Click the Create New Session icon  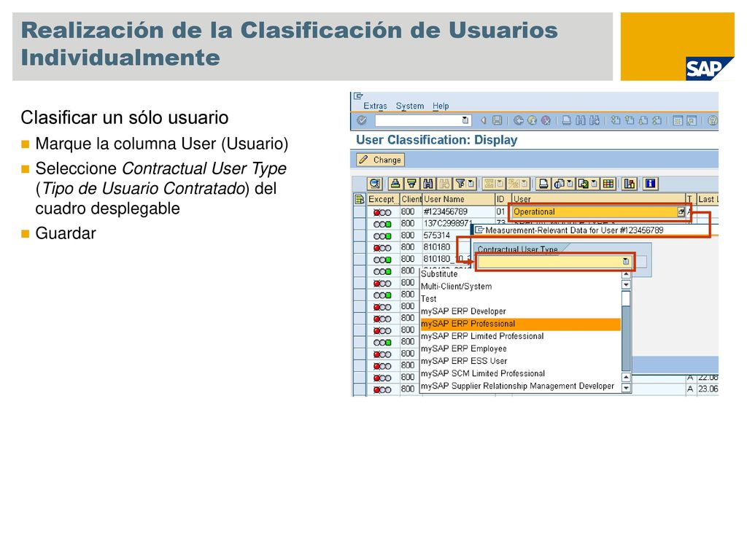coord(678,120)
